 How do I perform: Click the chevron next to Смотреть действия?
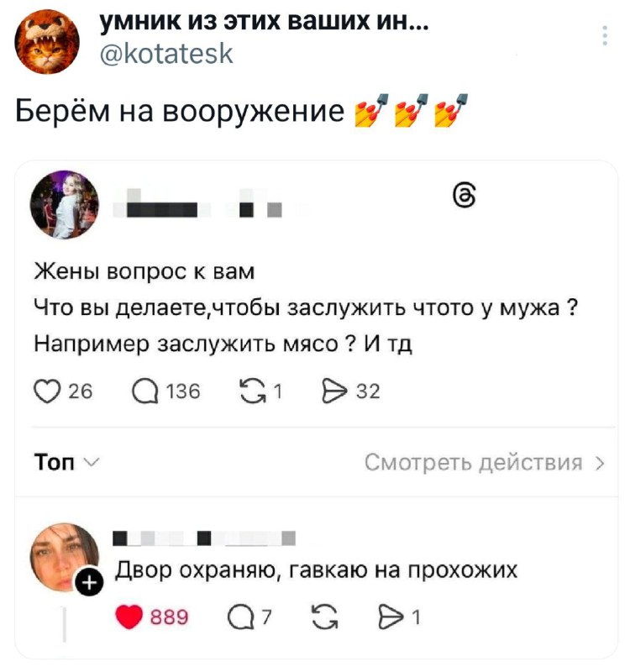[x=600, y=464]
